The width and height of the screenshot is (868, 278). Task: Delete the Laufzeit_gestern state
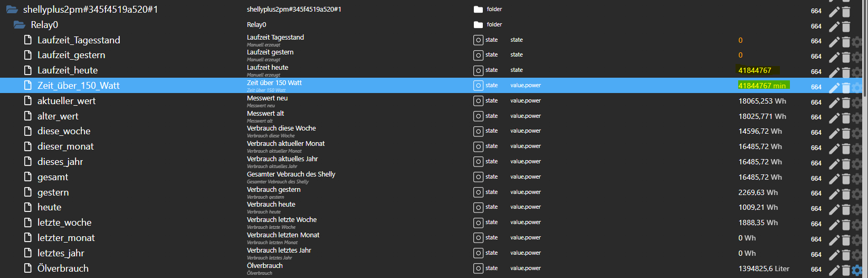tap(846, 57)
